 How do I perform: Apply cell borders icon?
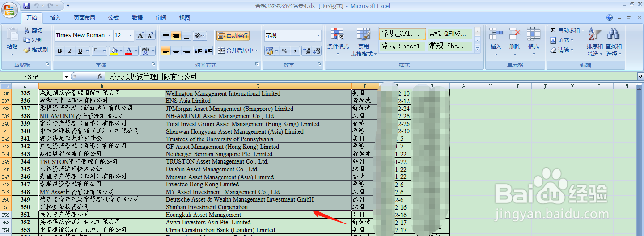(x=97, y=51)
